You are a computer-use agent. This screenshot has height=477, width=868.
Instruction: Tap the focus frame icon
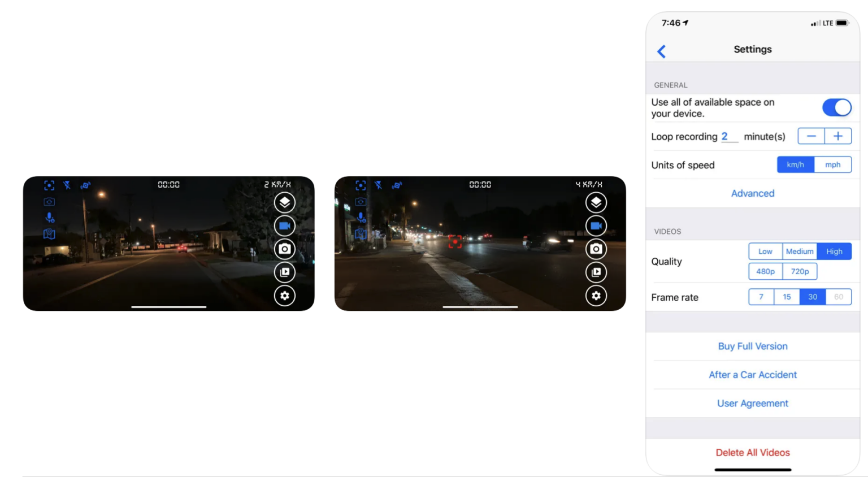click(x=49, y=185)
